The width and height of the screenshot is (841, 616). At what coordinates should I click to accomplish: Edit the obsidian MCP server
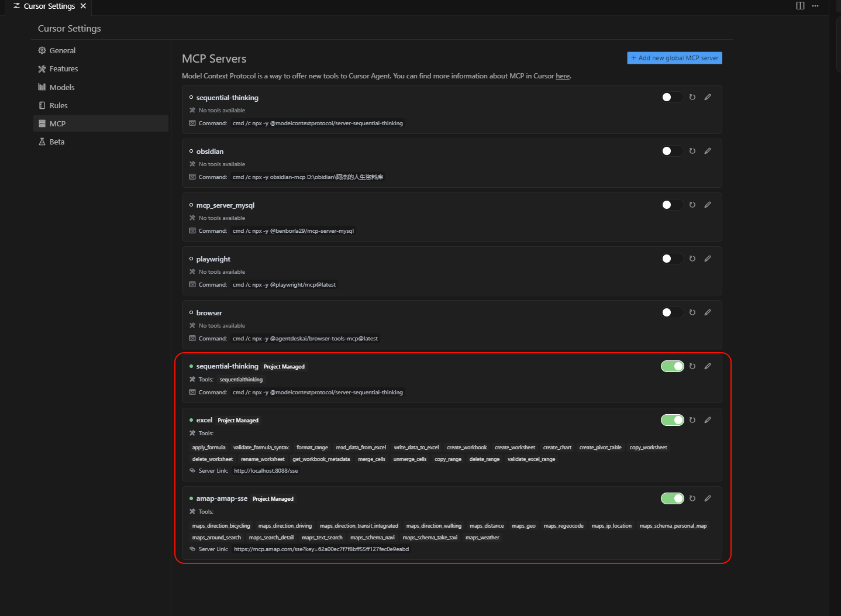708,151
